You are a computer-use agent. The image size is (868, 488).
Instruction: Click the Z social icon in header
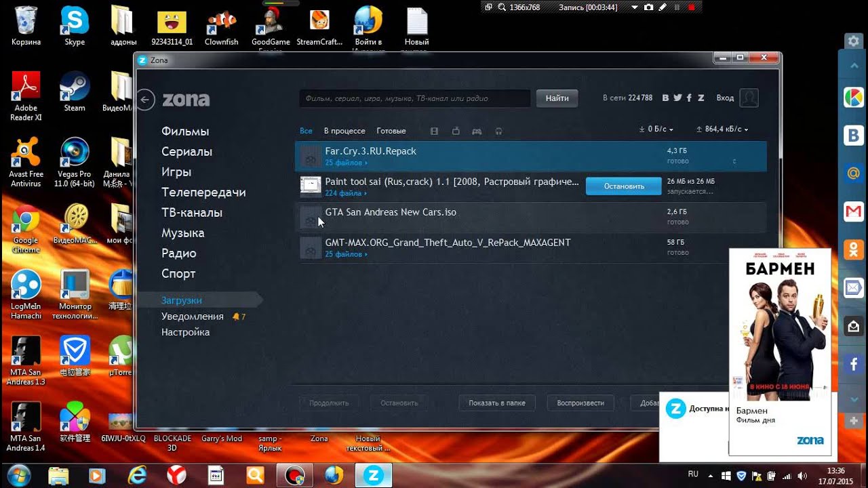(x=701, y=98)
